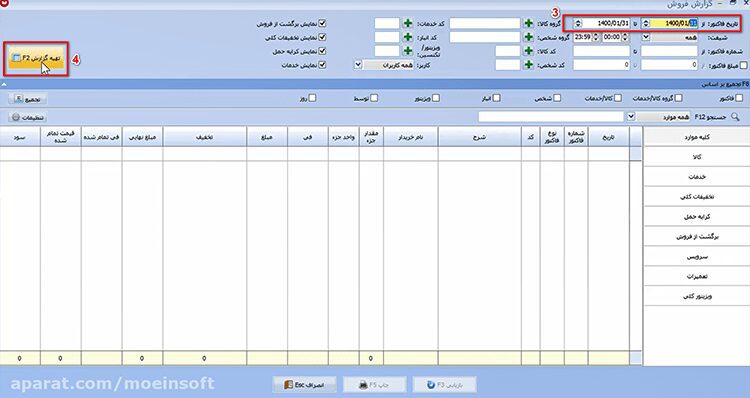Toggle نمایش تخفیفات کلی checkbox

point(322,37)
